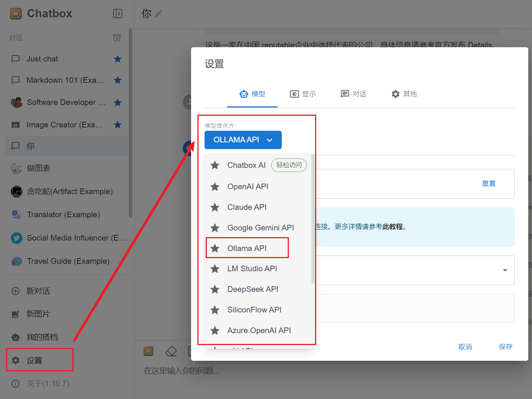
Task: Click the star beside Azure OpenAI API
Action: tap(215, 330)
